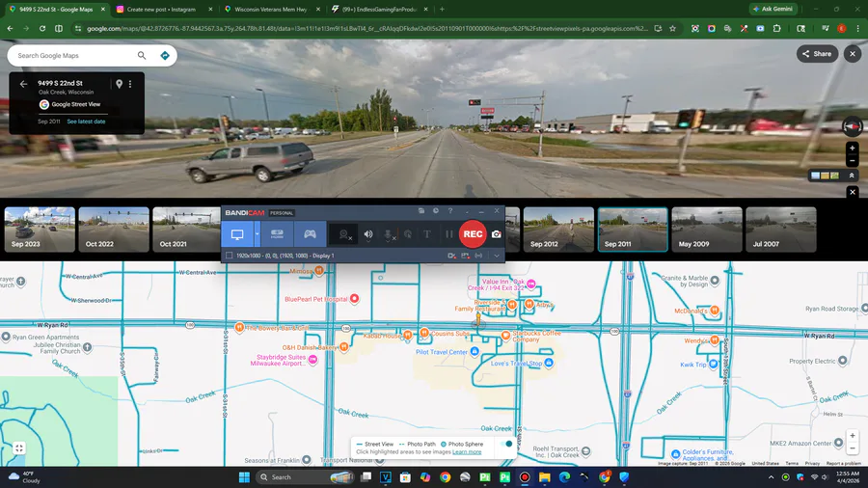Open Chrome three-dot menu
Screen dimensions: 868x488
point(858,28)
